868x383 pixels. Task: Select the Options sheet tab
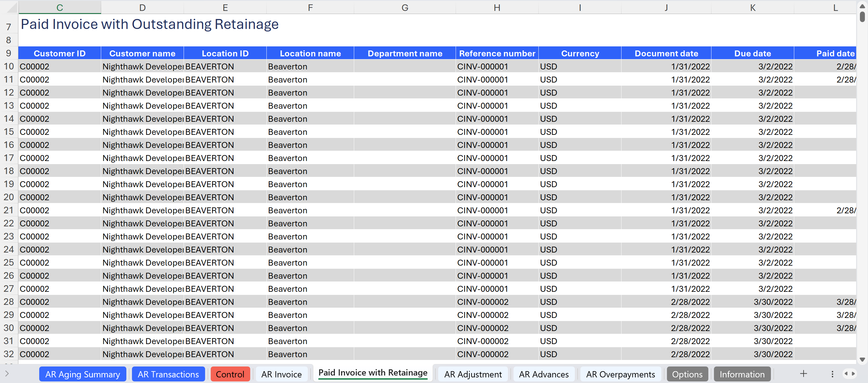[687, 374]
